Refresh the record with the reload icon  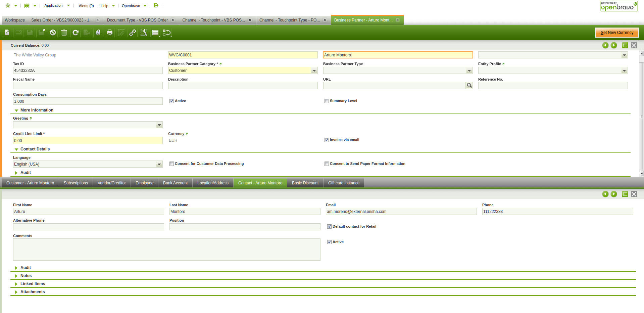[x=76, y=33]
